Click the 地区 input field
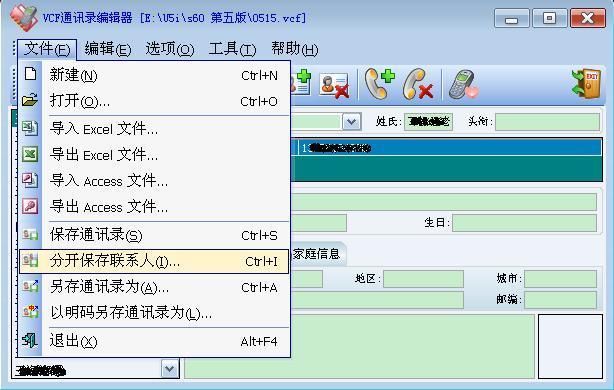The height and width of the screenshot is (390, 614). click(423, 279)
